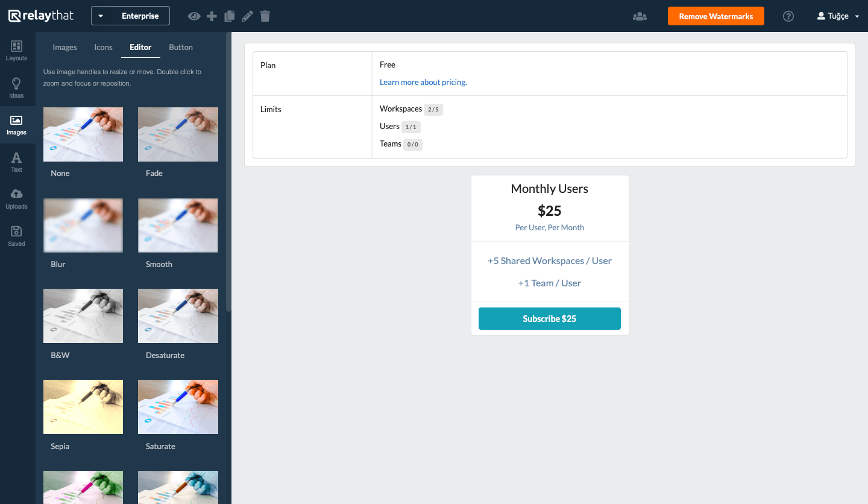Open the Saved designs panel

point(16,236)
